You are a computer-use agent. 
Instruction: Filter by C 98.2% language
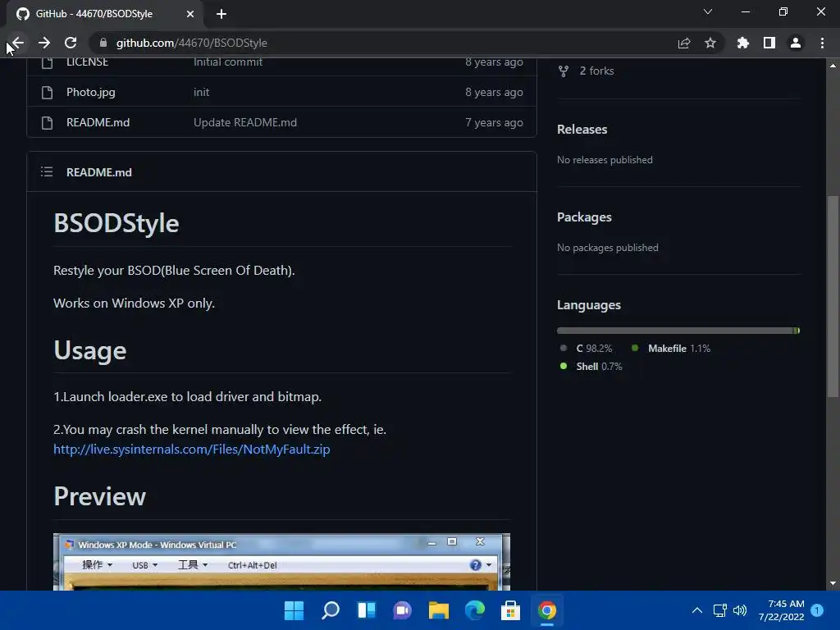click(x=594, y=349)
